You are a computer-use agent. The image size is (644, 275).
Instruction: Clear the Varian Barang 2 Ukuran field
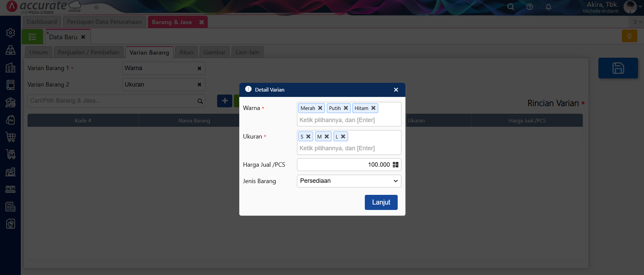[199, 85]
